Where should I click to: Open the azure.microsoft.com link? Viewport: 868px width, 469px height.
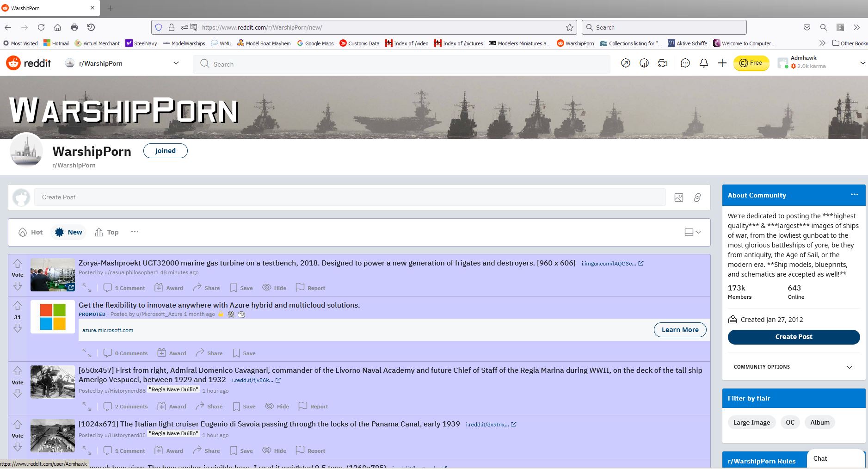(x=108, y=330)
